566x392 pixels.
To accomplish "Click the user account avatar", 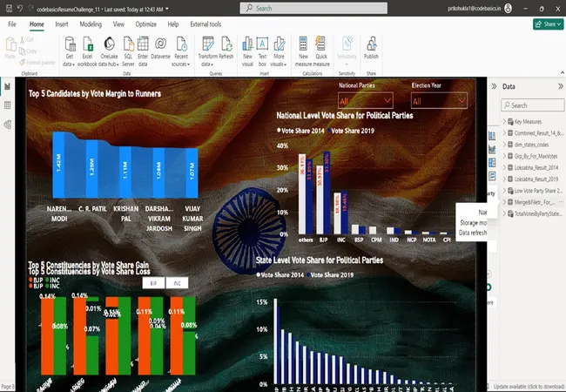I will 508,9.
